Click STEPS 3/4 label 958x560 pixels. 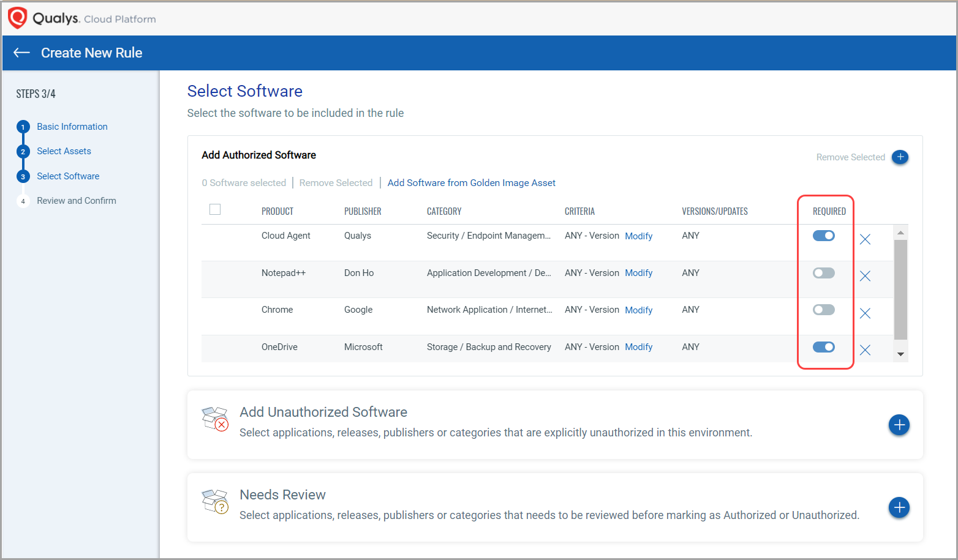36,94
